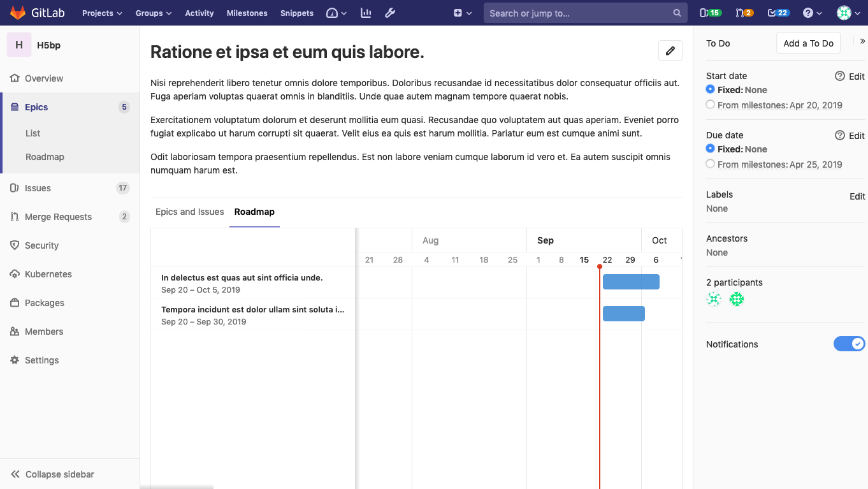Expand the Groups dropdown menu

click(x=153, y=13)
